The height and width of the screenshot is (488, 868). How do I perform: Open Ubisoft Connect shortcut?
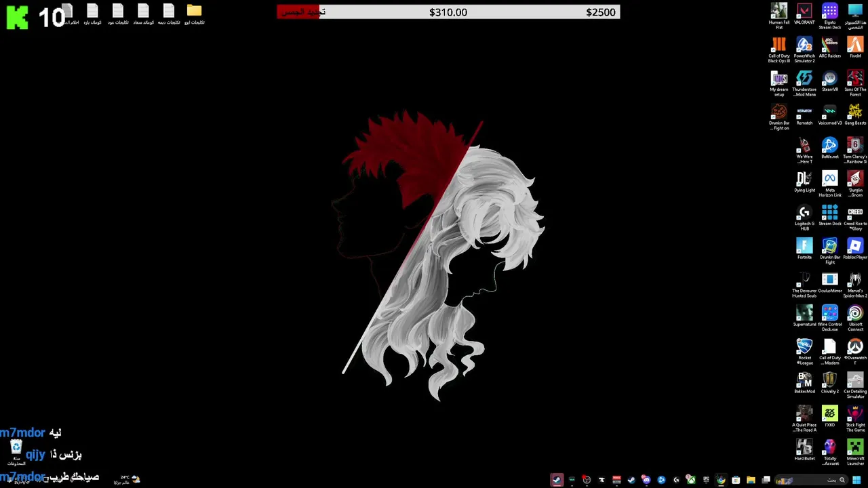[855, 319]
